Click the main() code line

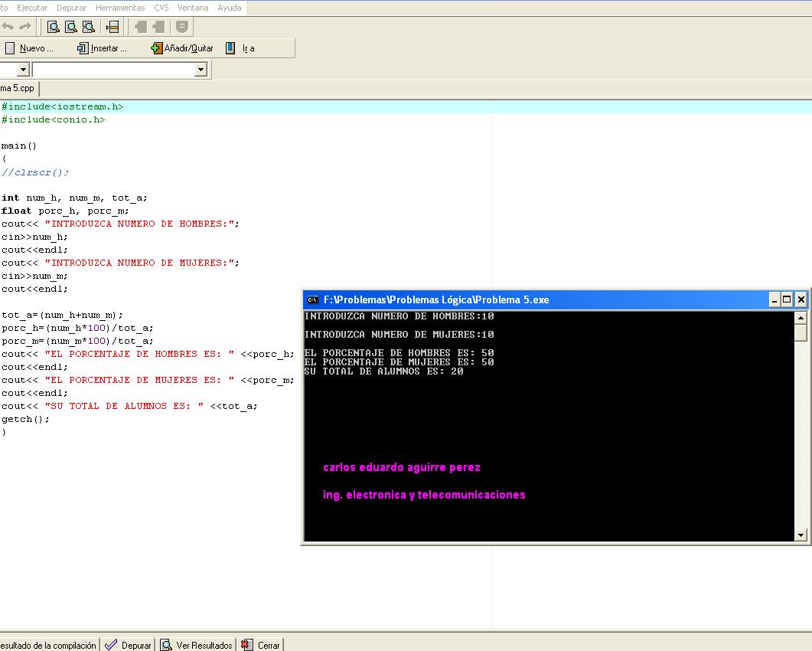(x=19, y=146)
